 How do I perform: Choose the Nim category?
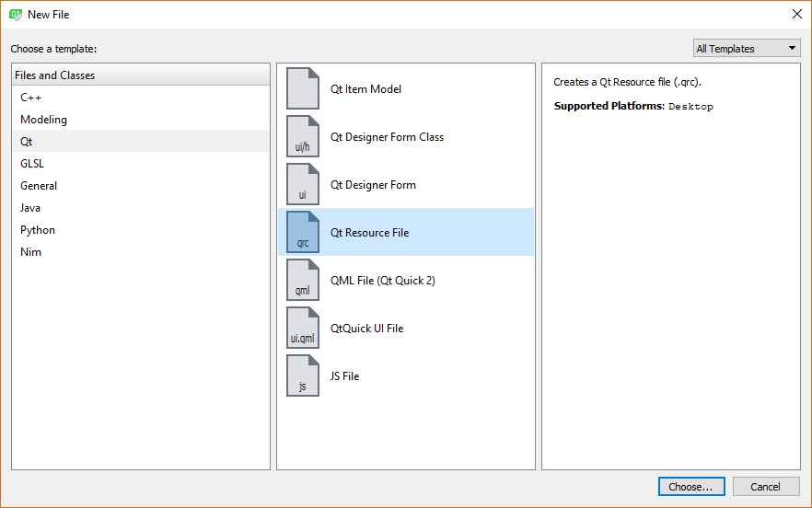click(30, 252)
